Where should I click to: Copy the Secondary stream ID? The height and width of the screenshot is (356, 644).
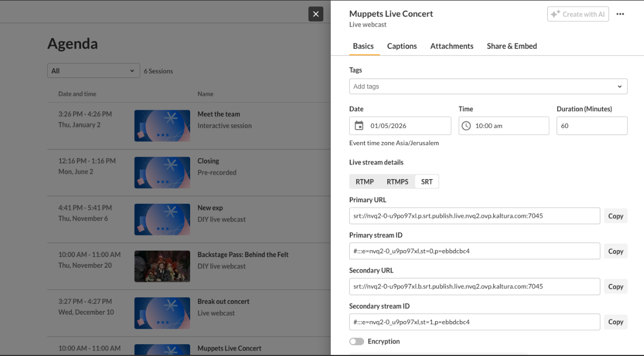(616, 322)
